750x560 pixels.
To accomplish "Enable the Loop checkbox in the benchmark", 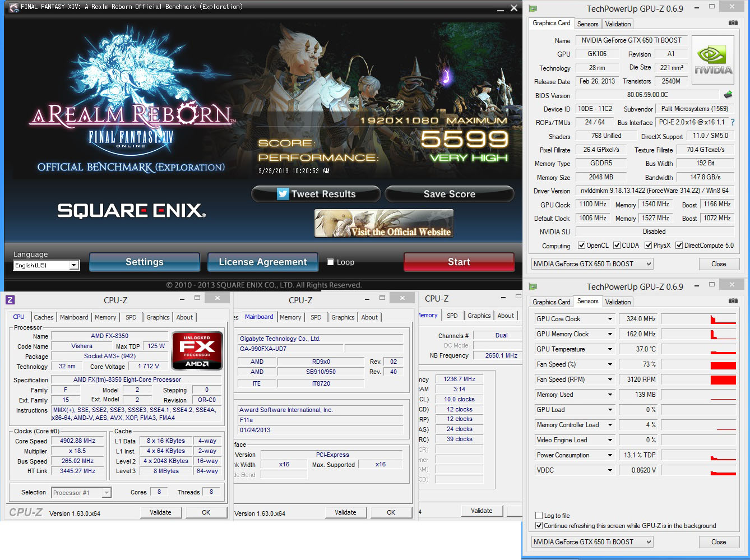I will [331, 262].
